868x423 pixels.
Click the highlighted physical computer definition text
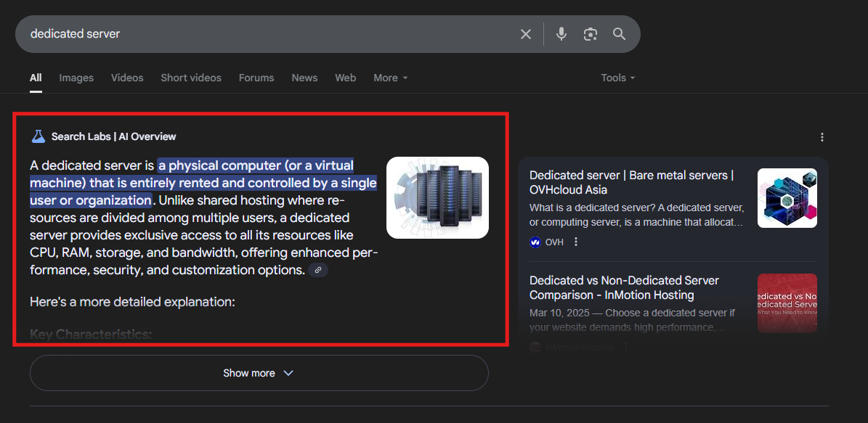(203, 182)
